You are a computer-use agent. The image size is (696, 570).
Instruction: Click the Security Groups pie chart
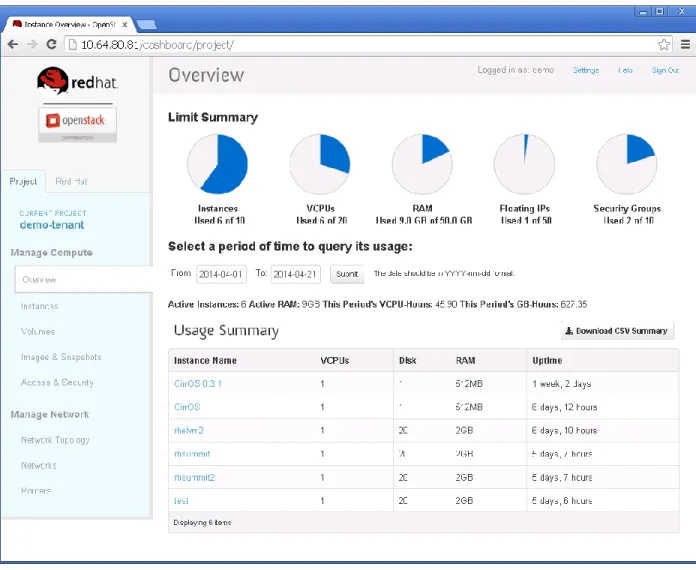(627, 164)
